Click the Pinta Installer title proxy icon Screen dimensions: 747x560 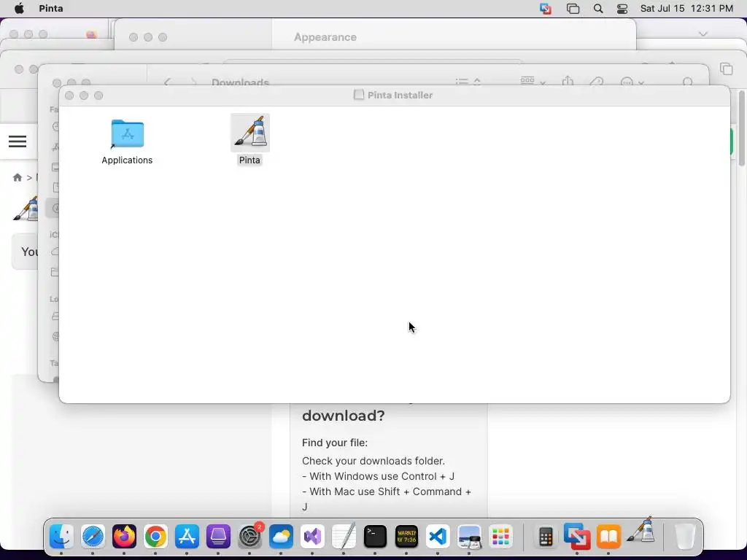359,95
